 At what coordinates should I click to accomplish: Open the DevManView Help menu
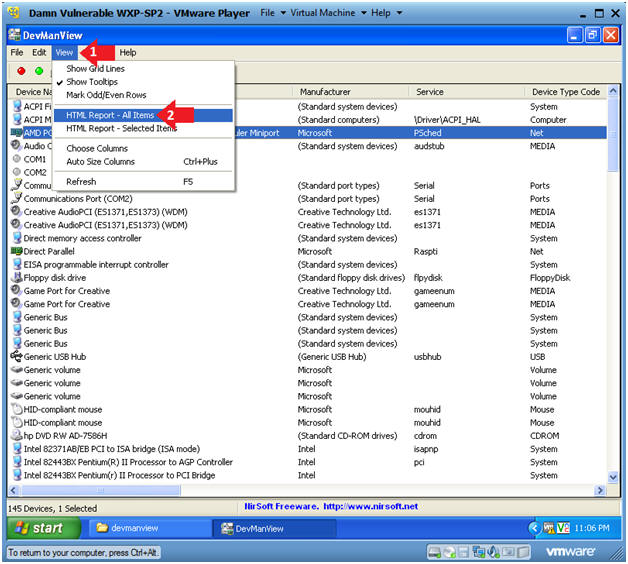[x=128, y=52]
